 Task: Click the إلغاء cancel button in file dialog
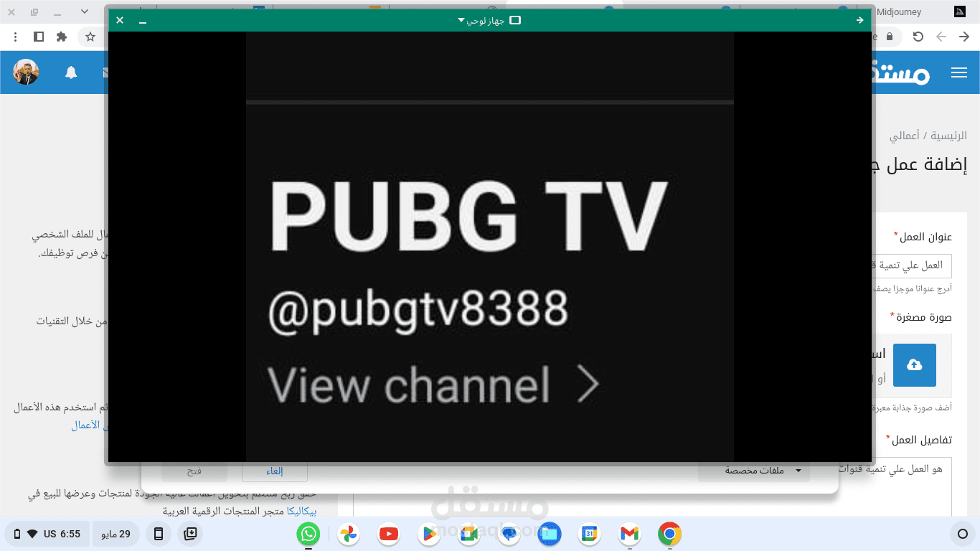click(x=275, y=471)
